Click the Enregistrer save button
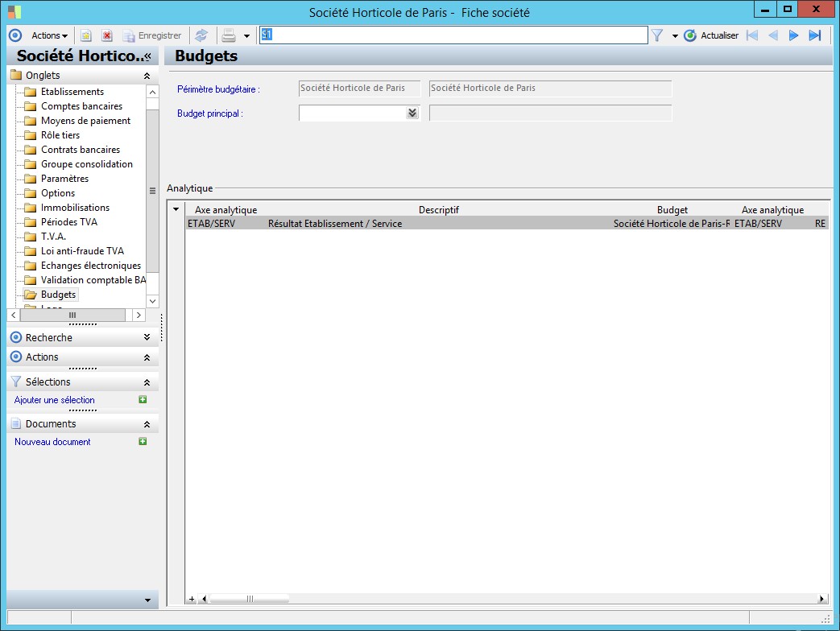 152,35
